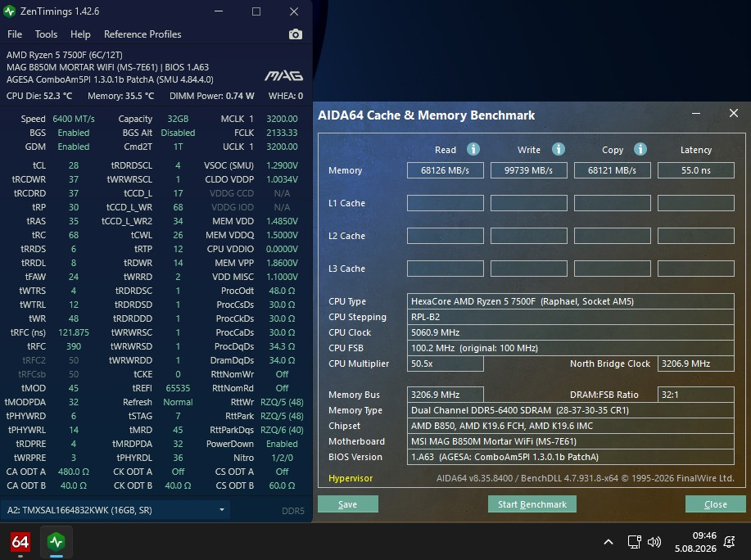Click the North Bridge Clock 3206.9 MHz value
Viewport: 751px width, 560px height.
696,364
